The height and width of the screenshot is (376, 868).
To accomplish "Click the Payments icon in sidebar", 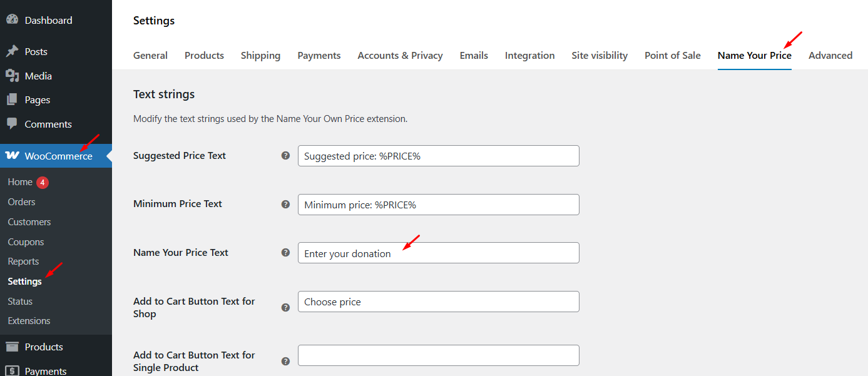I will click(13, 371).
